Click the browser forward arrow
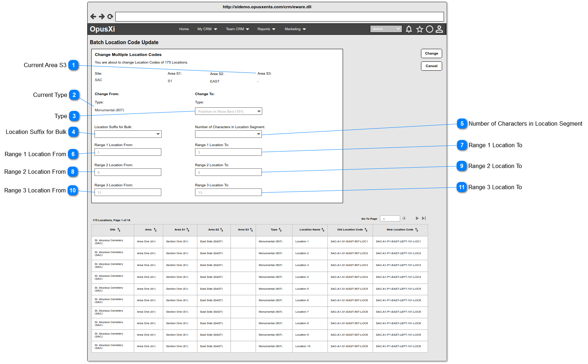 tap(102, 17)
